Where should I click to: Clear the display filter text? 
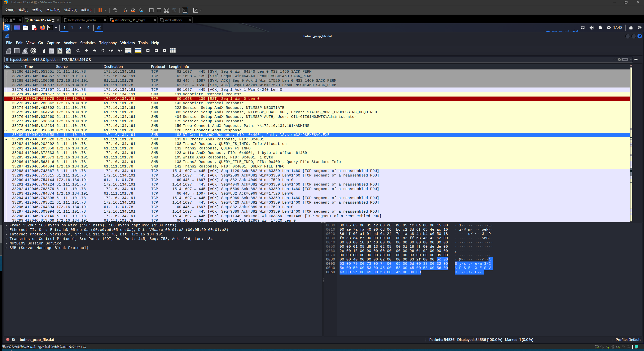click(619, 59)
